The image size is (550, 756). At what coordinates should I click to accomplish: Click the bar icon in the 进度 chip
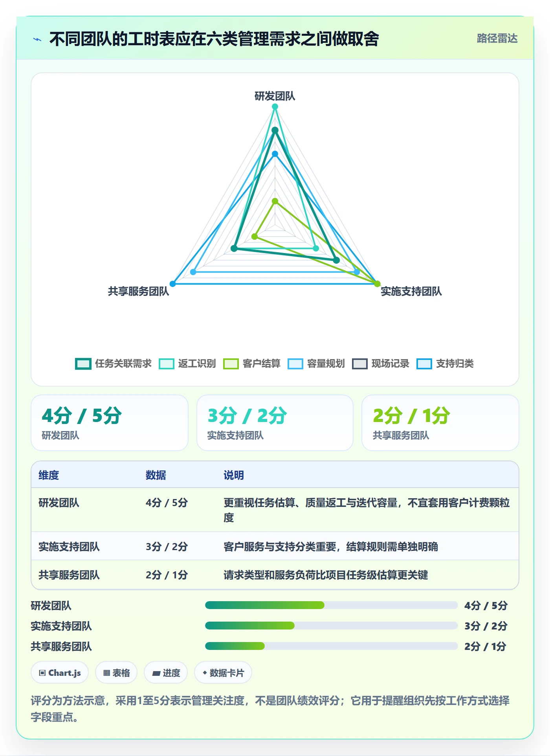tap(156, 673)
